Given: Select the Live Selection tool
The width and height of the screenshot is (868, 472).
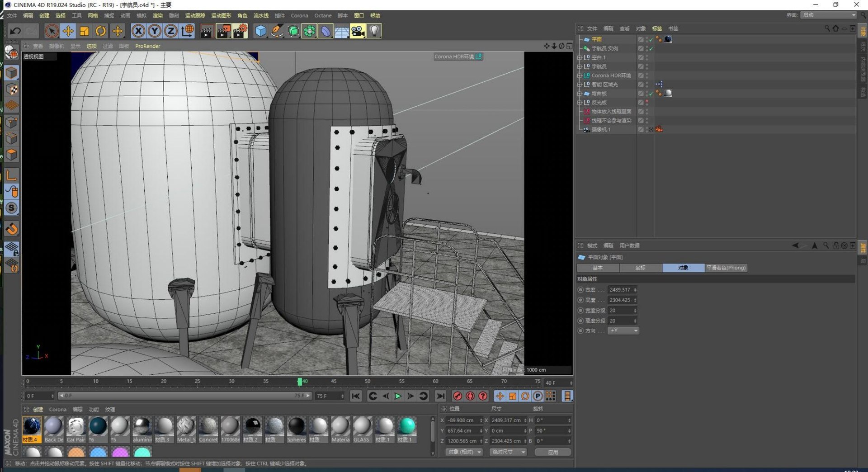Looking at the screenshot, I should [x=52, y=31].
